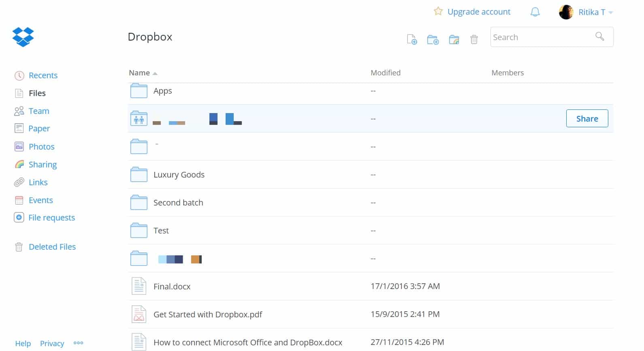Viewport: 644px width, 351px height.
Task: Open Final.docx file name
Action: 172,287
